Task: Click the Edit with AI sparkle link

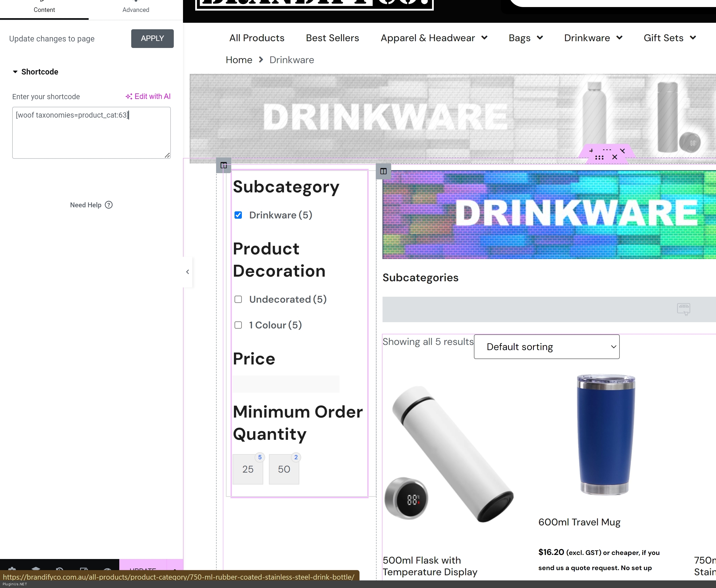Action: 148,96
